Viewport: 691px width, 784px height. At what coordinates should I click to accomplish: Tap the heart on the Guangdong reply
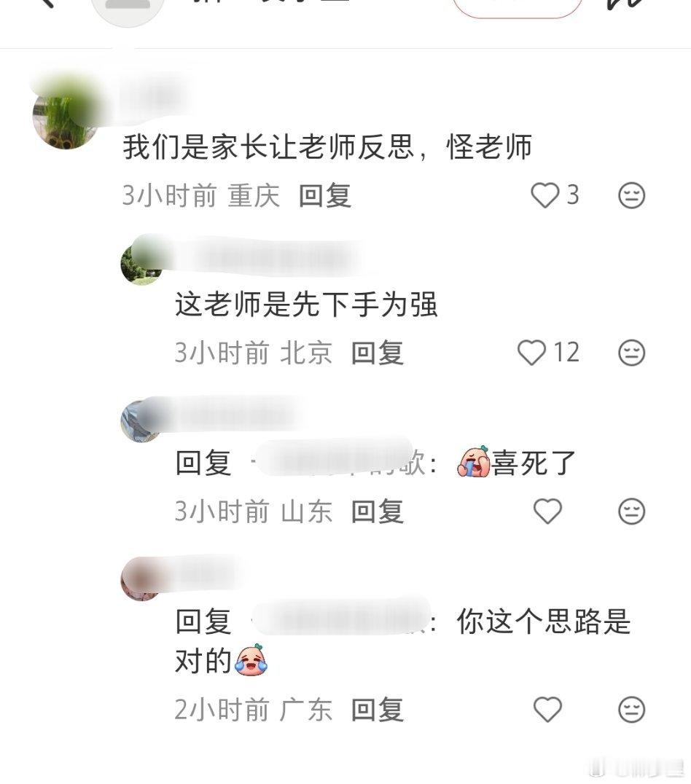pos(548,710)
